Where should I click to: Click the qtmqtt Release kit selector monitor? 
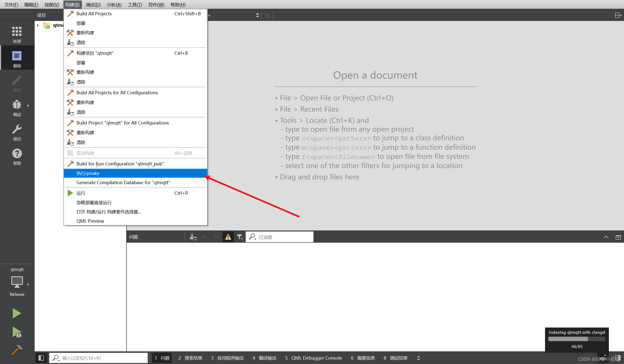pyautogui.click(x=17, y=282)
